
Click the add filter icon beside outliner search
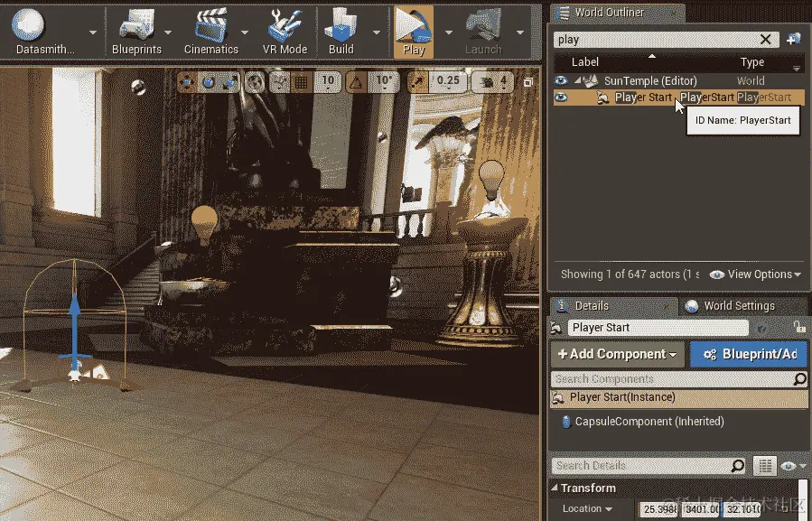pos(793,40)
